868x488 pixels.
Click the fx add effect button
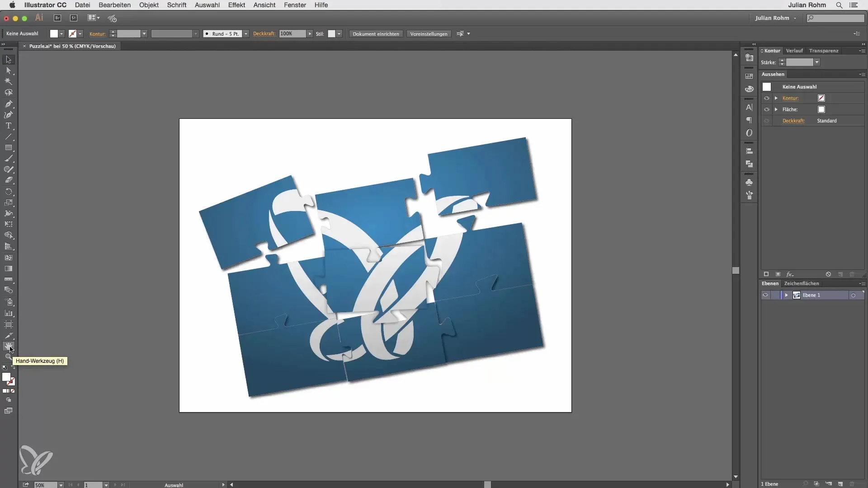pos(790,274)
